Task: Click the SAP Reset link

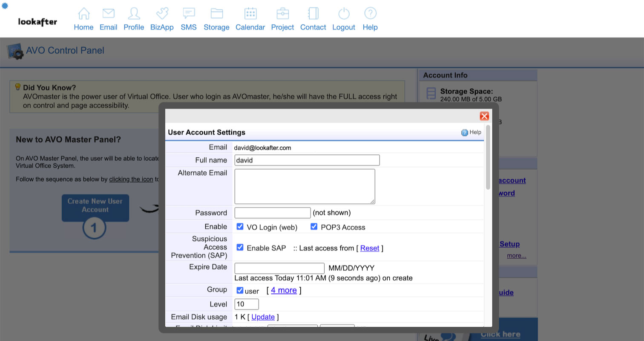Action: coord(369,248)
